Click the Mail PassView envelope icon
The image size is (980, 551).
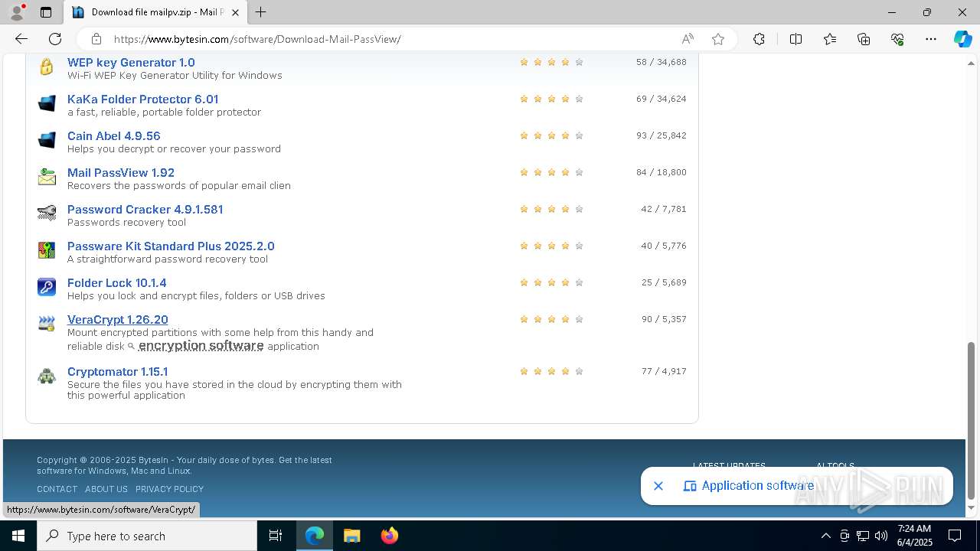click(47, 177)
